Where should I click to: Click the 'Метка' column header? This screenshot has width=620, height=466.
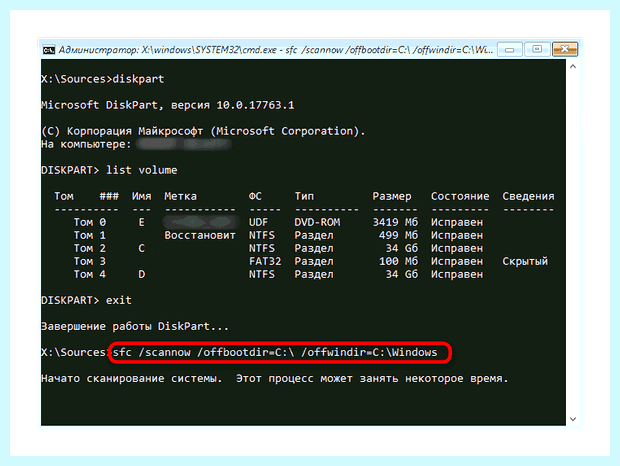(180, 196)
